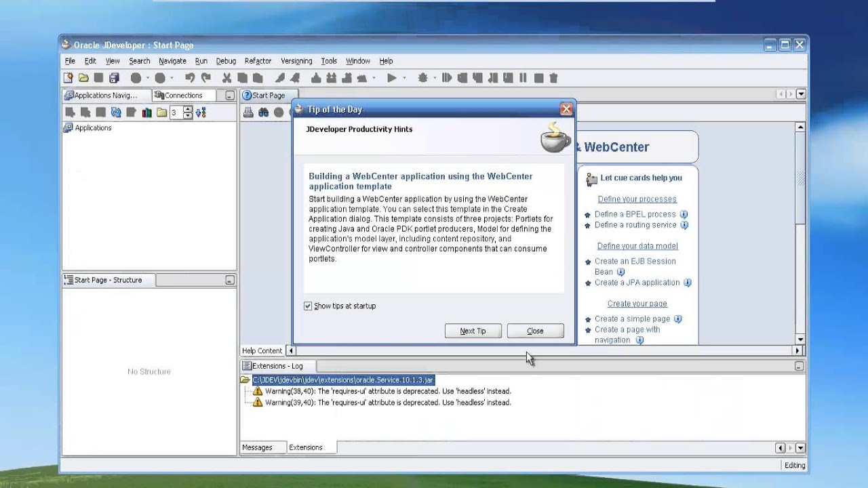Click the Open folder toolbar icon

(83, 78)
